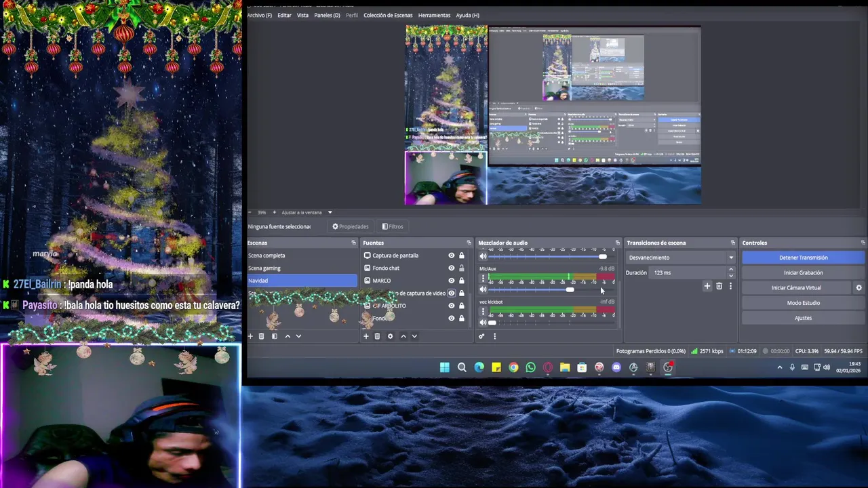Open the Archivo (F) menu
Viewport: 868px width, 488px height.
pos(260,15)
